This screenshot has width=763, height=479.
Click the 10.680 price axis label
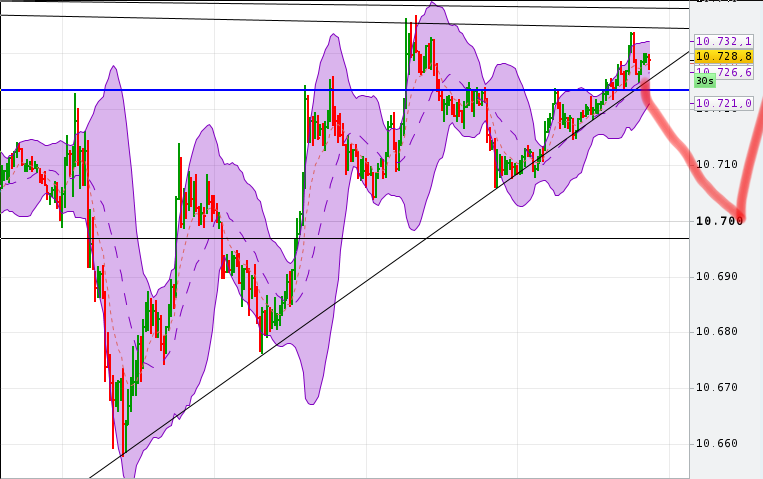point(717,332)
